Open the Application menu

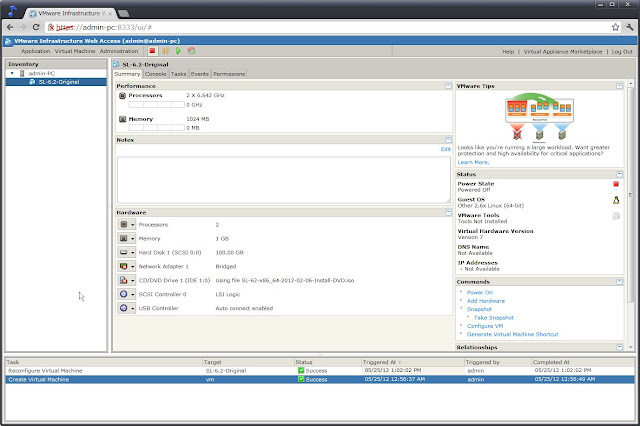click(x=36, y=51)
